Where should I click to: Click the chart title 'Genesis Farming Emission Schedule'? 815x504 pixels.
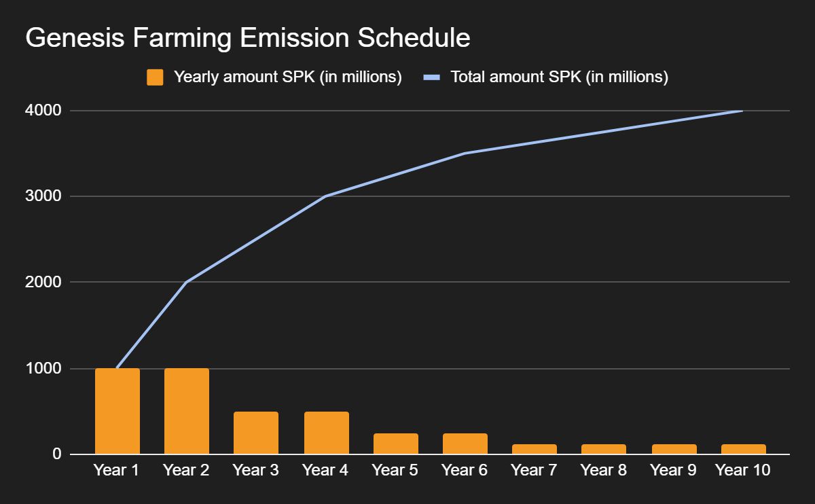pos(248,38)
